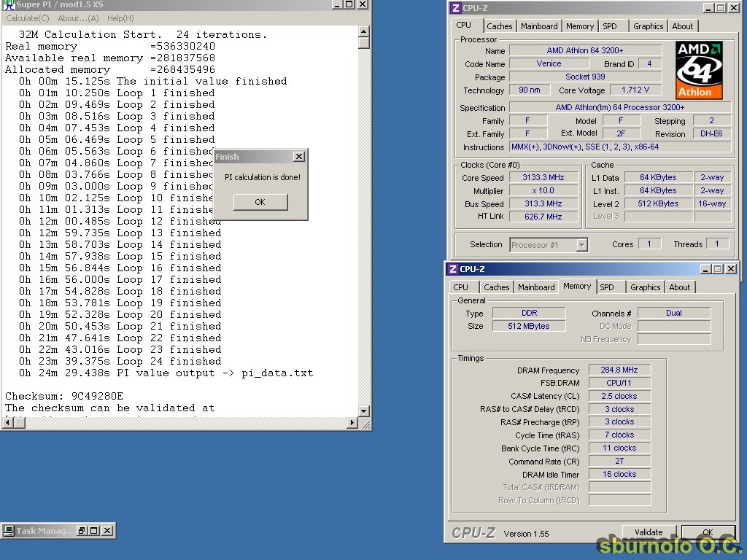Click the Code Name value Venice

coord(549,63)
